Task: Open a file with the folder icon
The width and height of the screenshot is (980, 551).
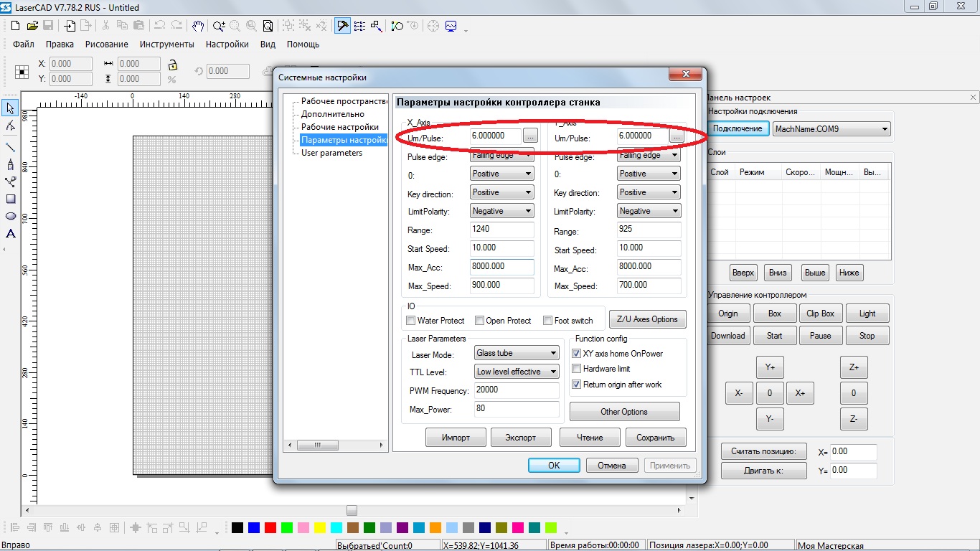Action: click(x=32, y=26)
